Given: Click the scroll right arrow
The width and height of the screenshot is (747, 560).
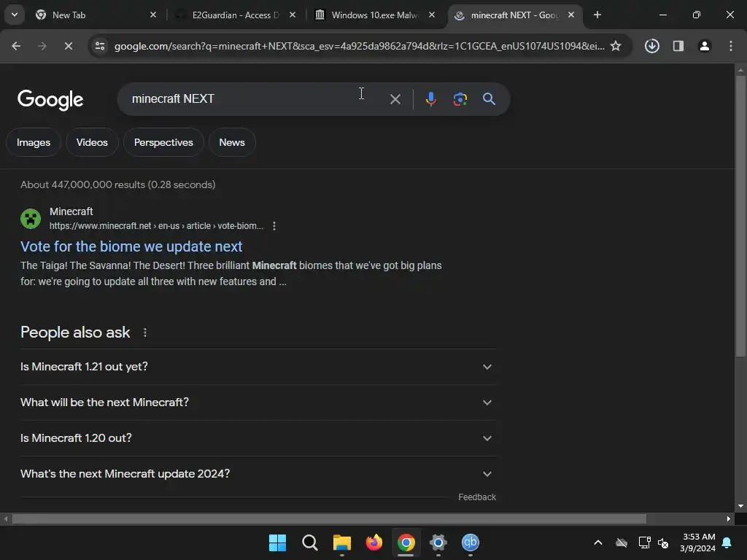Looking at the screenshot, I should click(x=729, y=518).
